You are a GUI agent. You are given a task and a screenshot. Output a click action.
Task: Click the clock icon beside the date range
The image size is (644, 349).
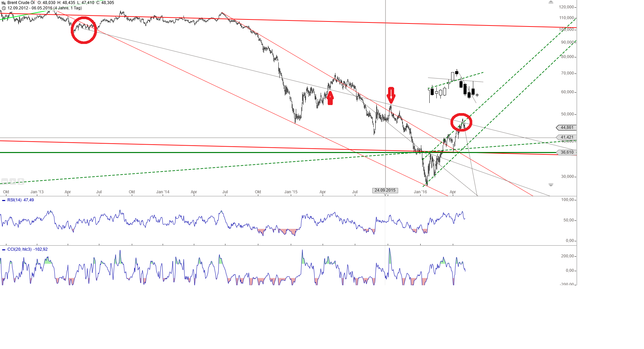(4, 8)
